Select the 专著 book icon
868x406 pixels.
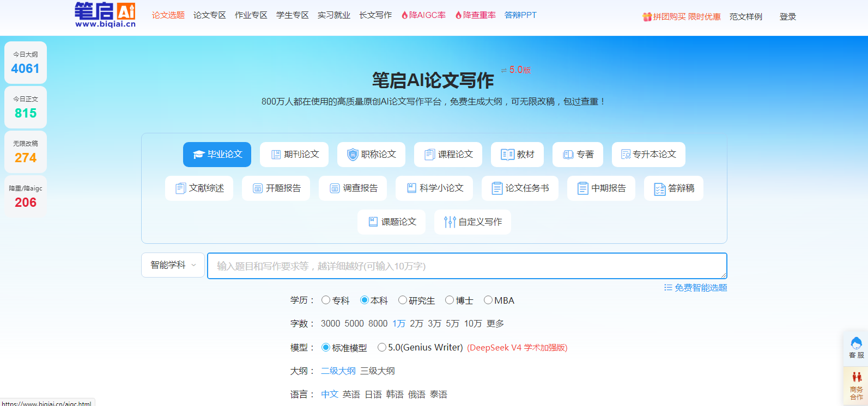click(x=568, y=155)
